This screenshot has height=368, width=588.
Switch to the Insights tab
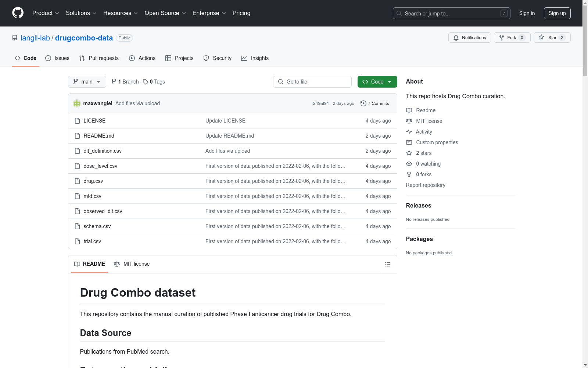(x=255, y=58)
